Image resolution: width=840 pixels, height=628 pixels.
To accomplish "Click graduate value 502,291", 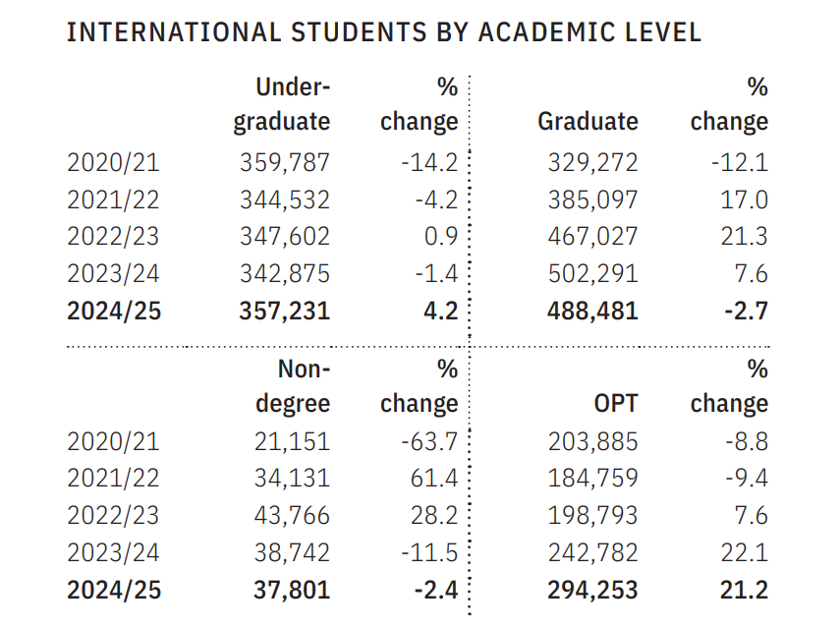I will pos(592,274).
